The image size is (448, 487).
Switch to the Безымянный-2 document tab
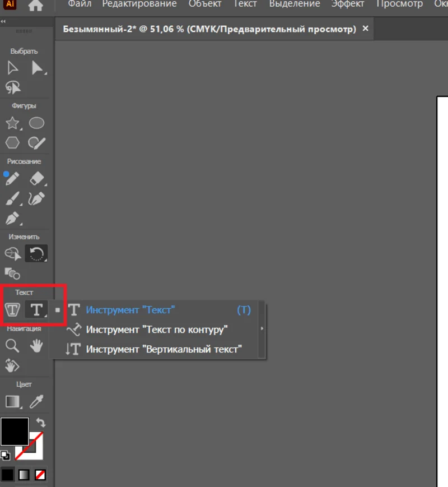pyautogui.click(x=209, y=29)
